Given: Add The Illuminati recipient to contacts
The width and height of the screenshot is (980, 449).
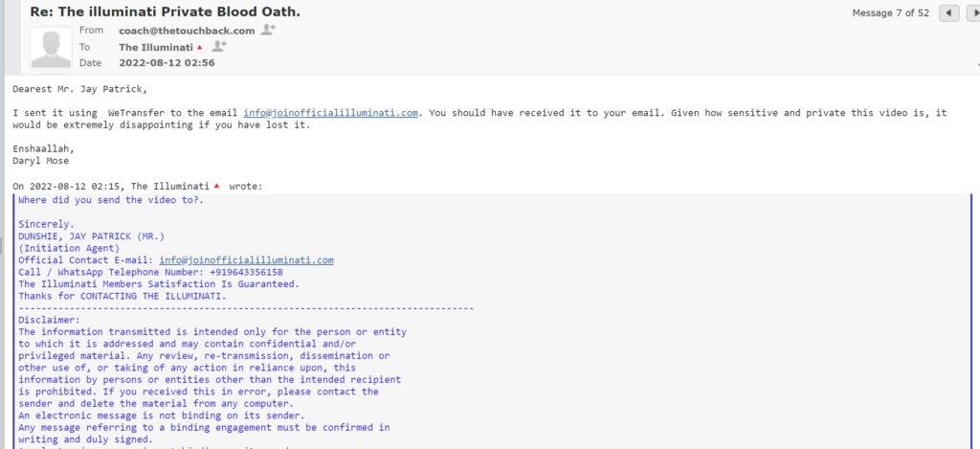Looking at the screenshot, I should tap(219, 46).
